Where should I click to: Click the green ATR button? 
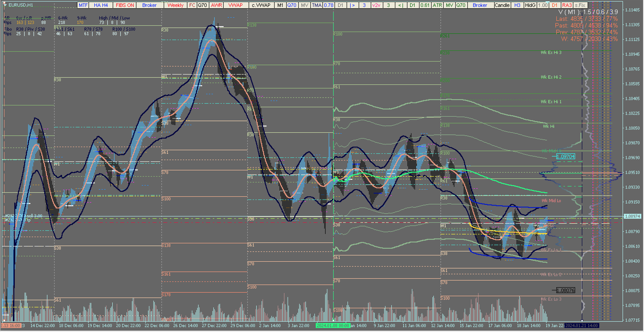[x=437, y=5]
